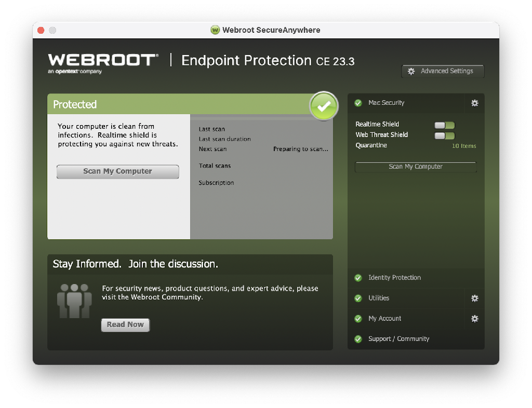Click the Web Threat Shield label
This screenshot has width=532, height=408.
pyautogui.click(x=382, y=135)
